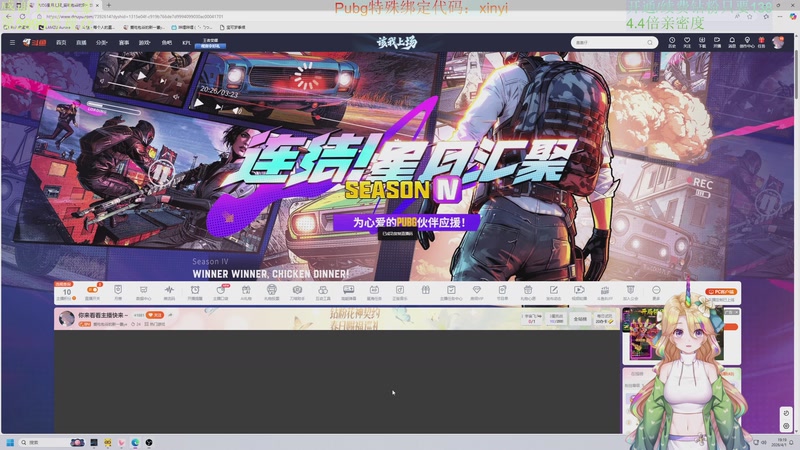Open 消息 notifications bell icon
The image size is (800, 450).
click(732, 42)
